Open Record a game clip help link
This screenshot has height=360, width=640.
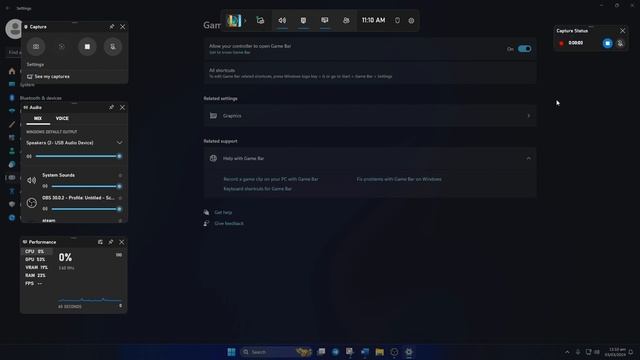271,179
